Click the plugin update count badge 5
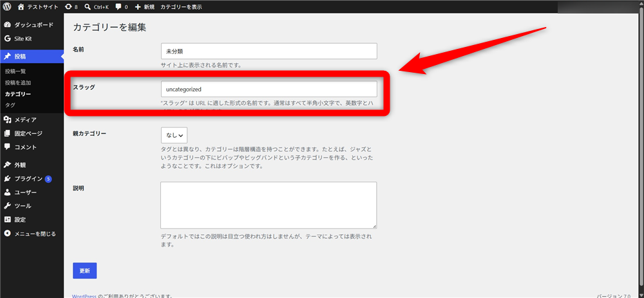The width and height of the screenshot is (644, 298). [x=48, y=178]
